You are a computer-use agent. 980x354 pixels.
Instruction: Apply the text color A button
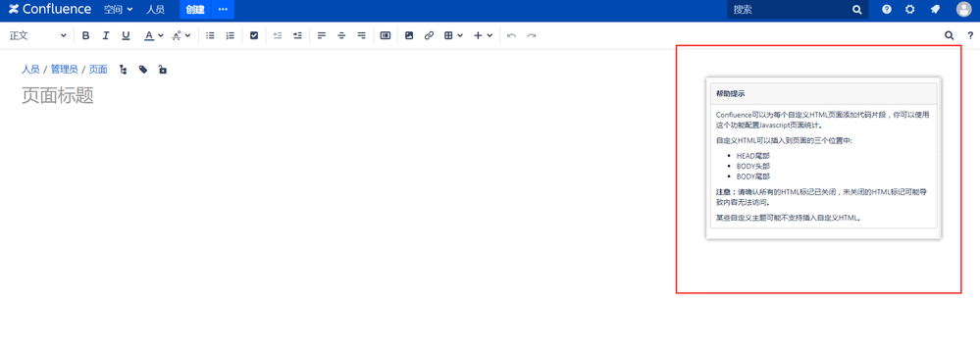coord(149,35)
